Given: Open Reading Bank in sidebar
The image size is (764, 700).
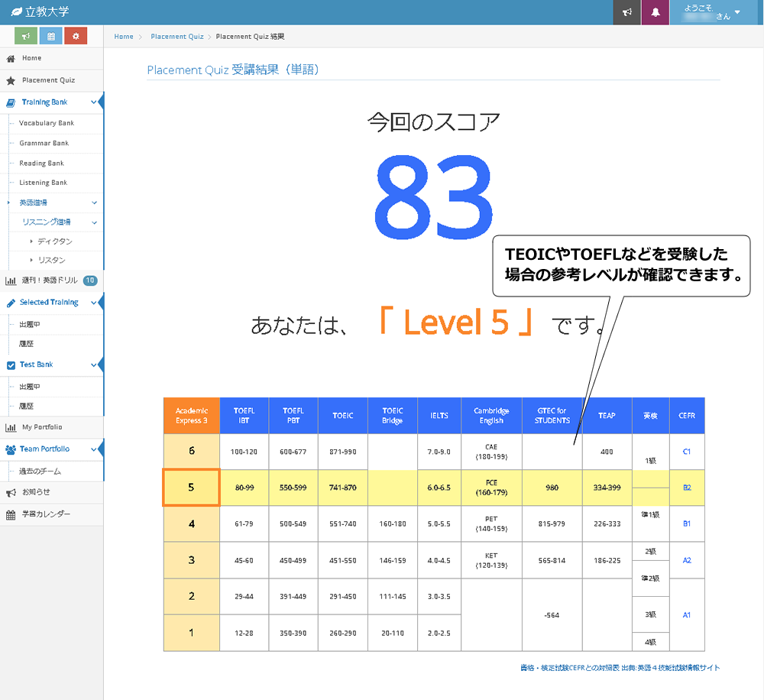Looking at the screenshot, I should coord(41,163).
